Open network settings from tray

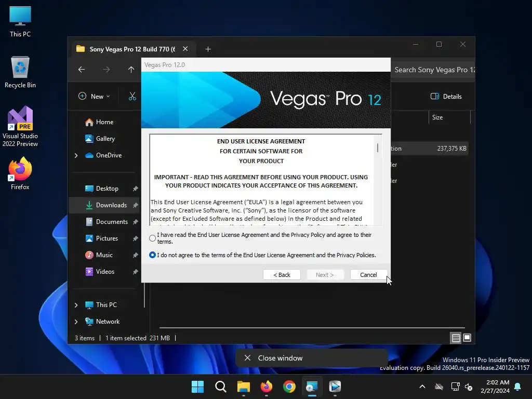click(455, 387)
